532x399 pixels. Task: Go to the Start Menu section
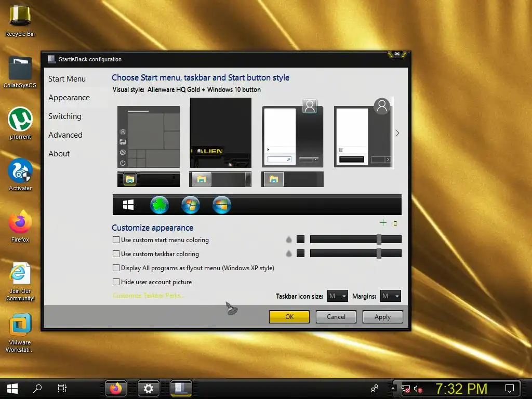click(67, 79)
